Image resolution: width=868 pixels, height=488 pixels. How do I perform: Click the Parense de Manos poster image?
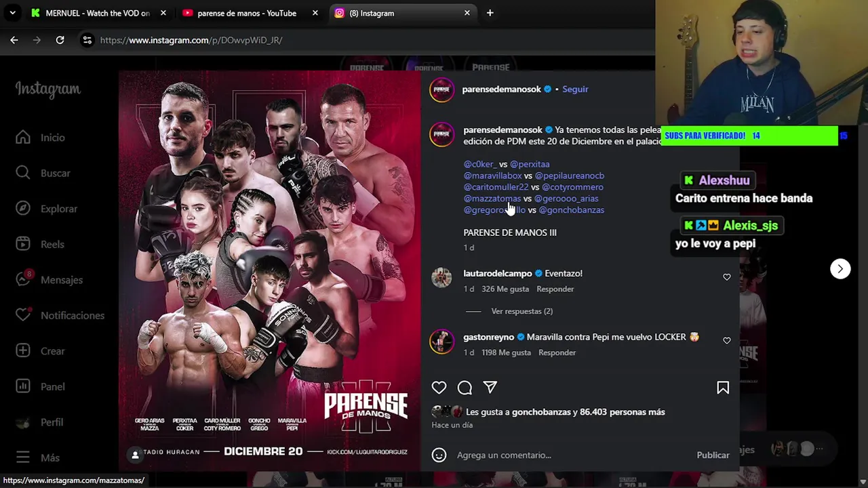click(270, 271)
